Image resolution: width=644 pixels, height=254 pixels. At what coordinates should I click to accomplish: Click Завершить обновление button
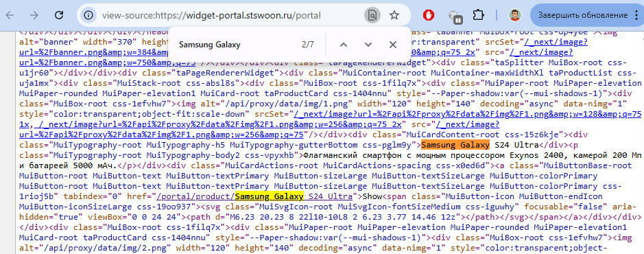point(580,16)
